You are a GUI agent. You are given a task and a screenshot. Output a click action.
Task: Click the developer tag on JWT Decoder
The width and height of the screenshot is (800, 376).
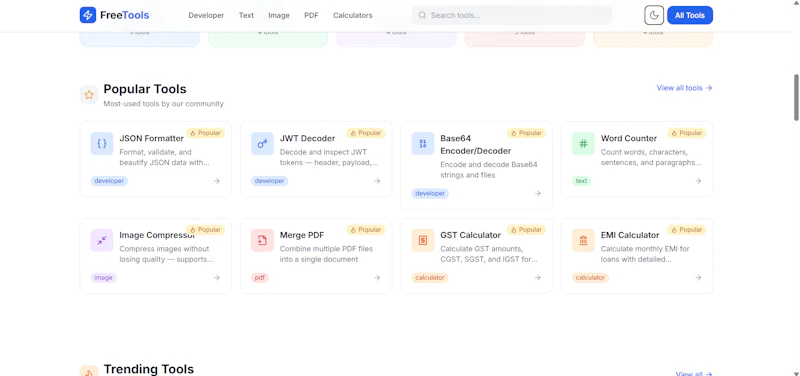click(x=269, y=181)
